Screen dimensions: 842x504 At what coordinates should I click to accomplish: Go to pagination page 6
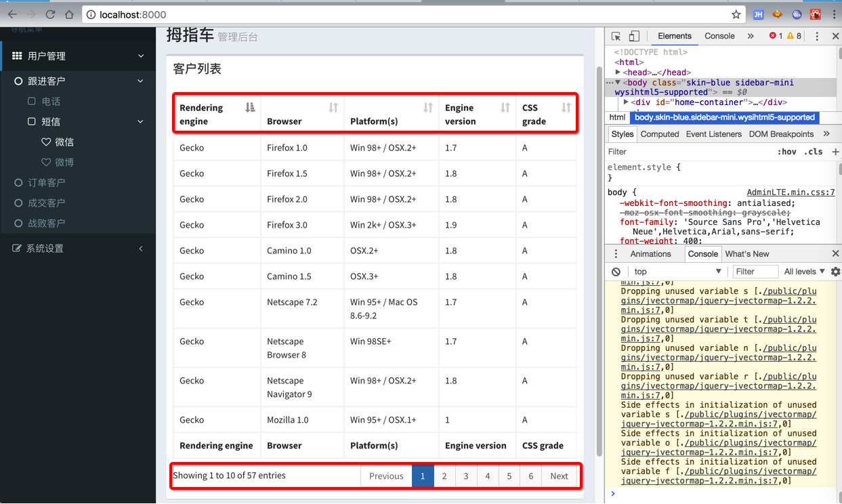(x=531, y=476)
